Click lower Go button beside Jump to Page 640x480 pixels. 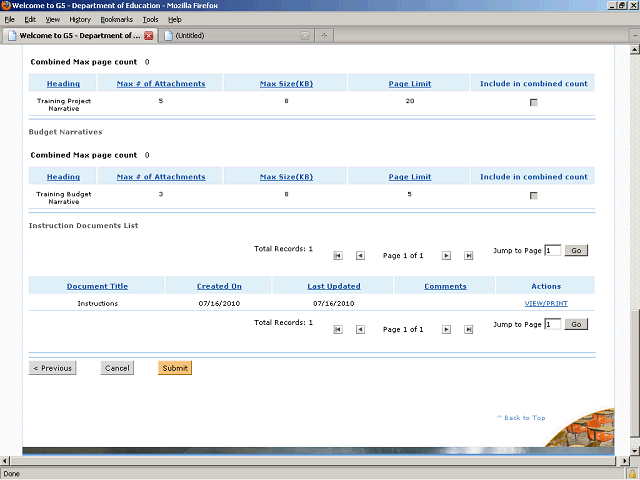[x=576, y=324]
